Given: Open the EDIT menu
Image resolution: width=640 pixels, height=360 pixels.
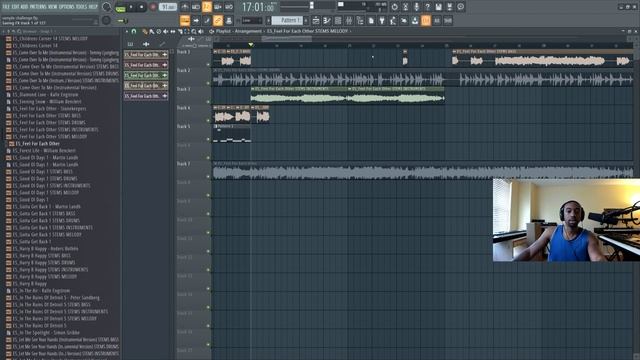Looking at the screenshot, I should click(x=16, y=7).
